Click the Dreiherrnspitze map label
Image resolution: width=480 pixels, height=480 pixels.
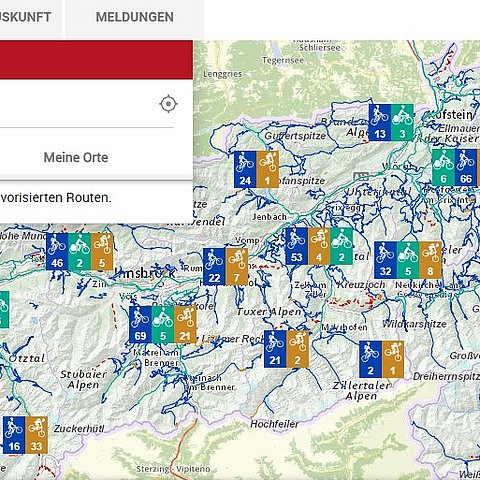(446, 377)
